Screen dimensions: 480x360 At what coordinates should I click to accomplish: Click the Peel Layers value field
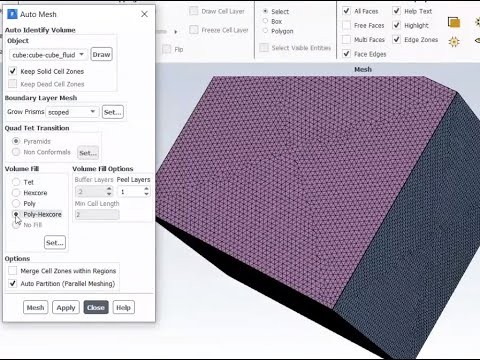point(130,192)
